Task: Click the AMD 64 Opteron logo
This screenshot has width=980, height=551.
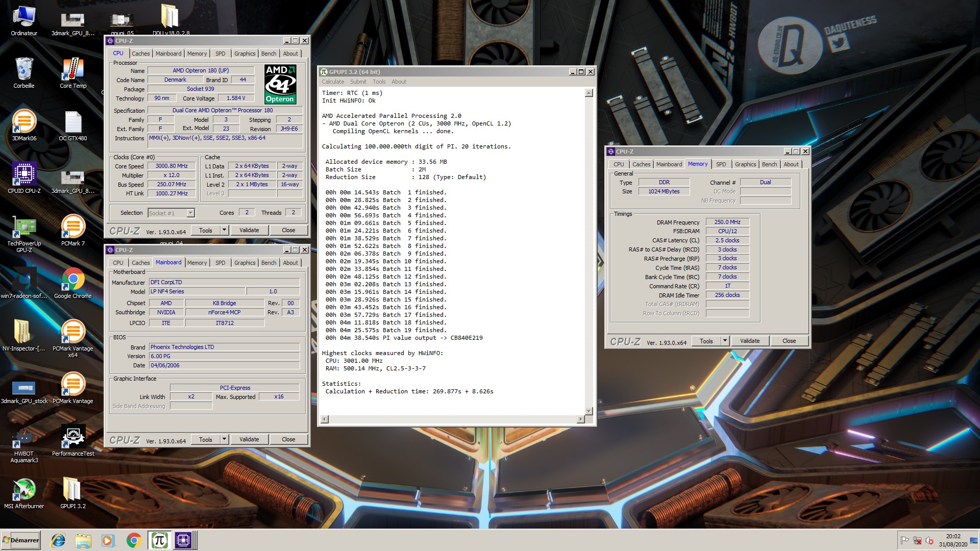Action: [280, 84]
